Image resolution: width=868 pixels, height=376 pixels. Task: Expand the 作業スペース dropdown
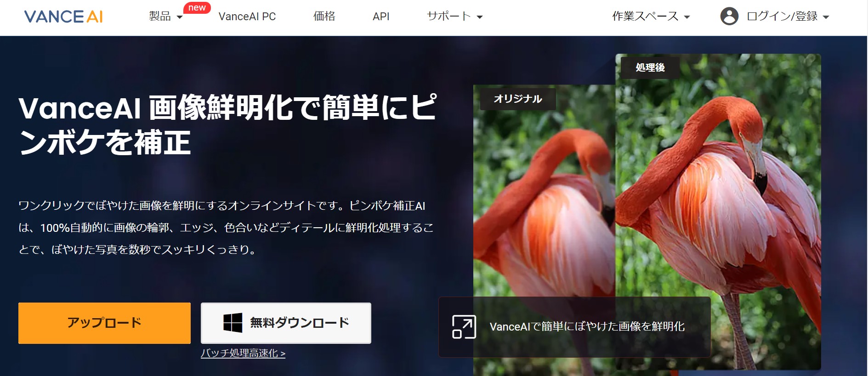pos(651,17)
